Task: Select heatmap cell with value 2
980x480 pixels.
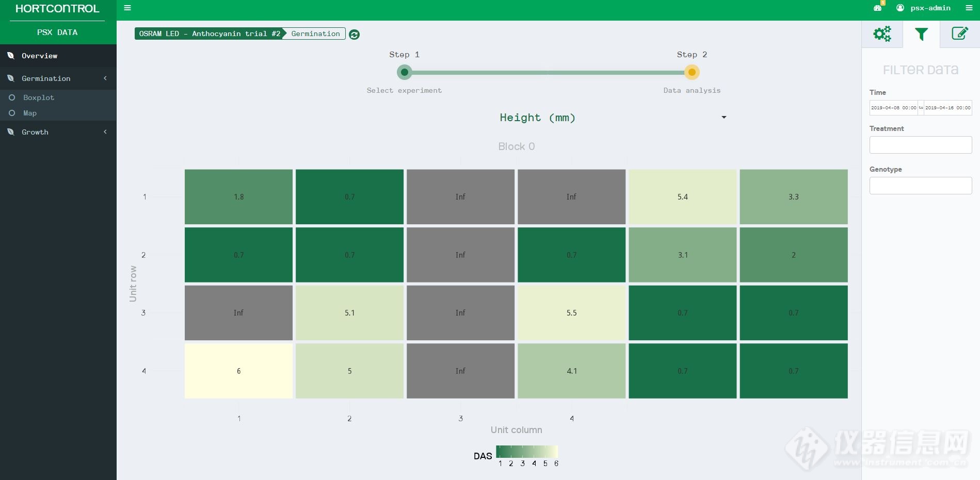Action: [x=794, y=255]
